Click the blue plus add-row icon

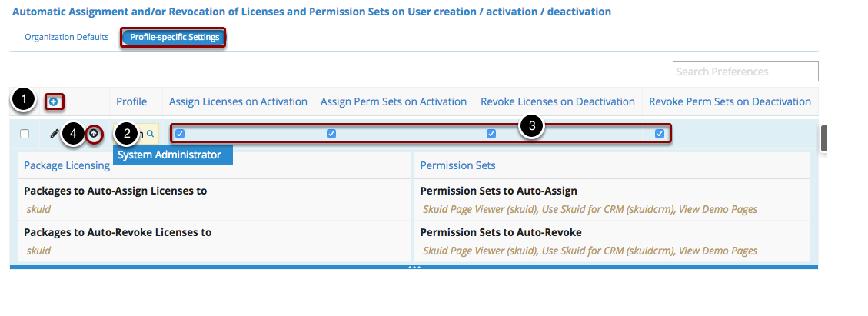pyautogui.click(x=54, y=101)
